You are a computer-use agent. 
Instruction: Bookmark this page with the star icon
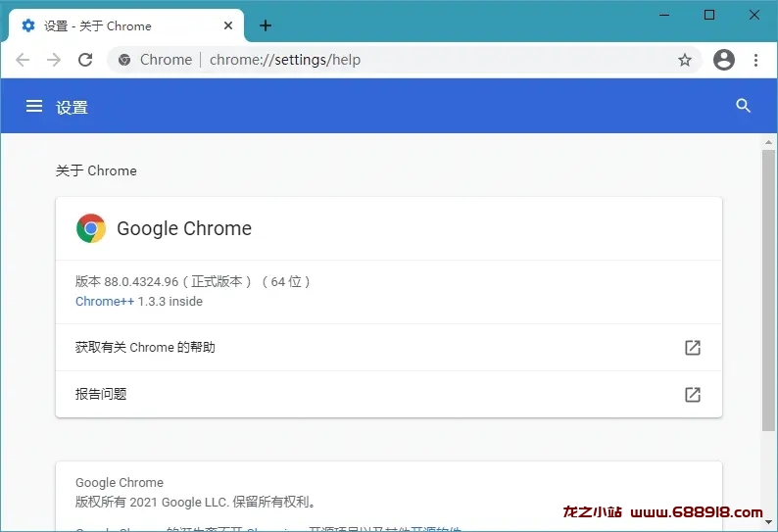pyautogui.click(x=685, y=60)
